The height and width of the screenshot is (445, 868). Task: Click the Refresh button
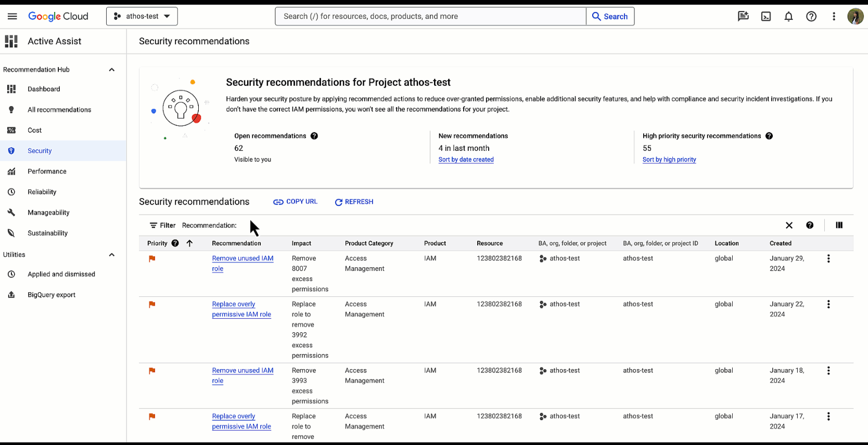354,202
